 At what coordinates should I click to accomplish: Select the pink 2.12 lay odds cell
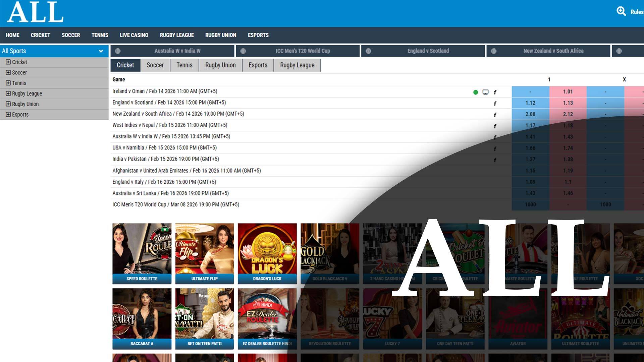click(568, 114)
